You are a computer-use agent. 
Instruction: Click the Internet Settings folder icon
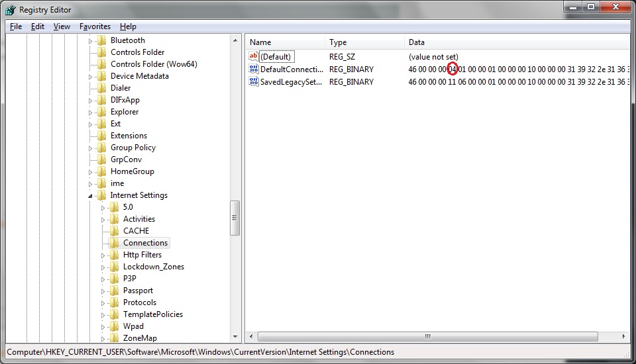pos(102,195)
